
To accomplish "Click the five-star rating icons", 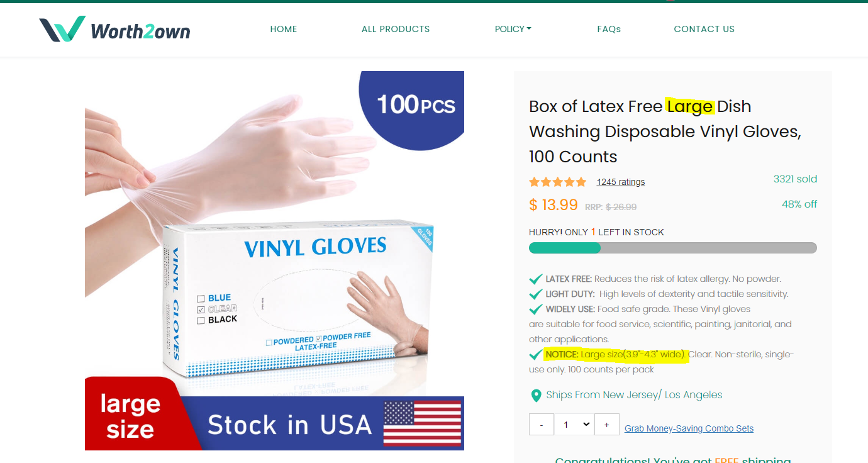I will (558, 182).
